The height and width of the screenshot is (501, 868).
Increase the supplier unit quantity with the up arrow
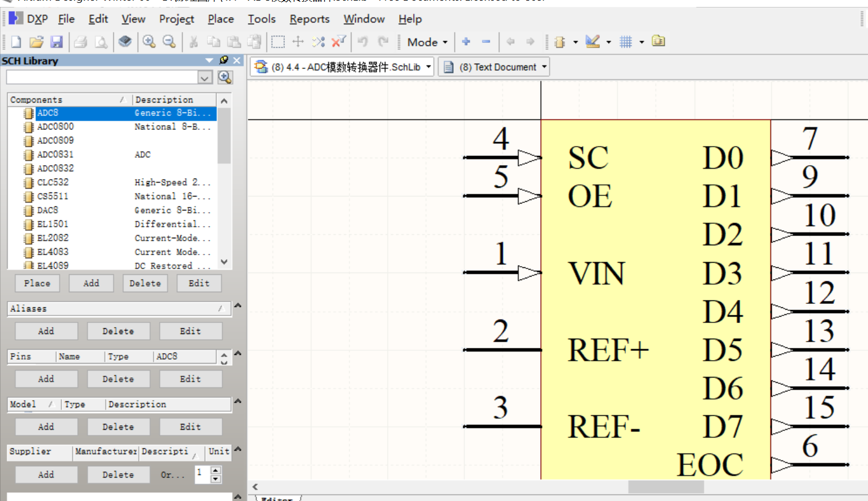click(x=216, y=470)
